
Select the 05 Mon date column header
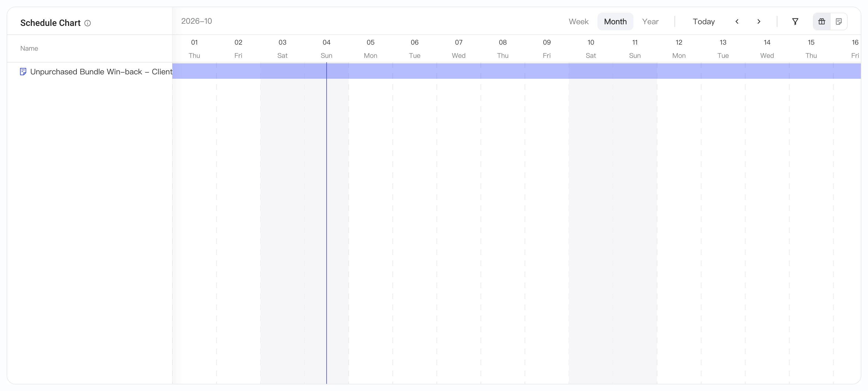pos(371,49)
